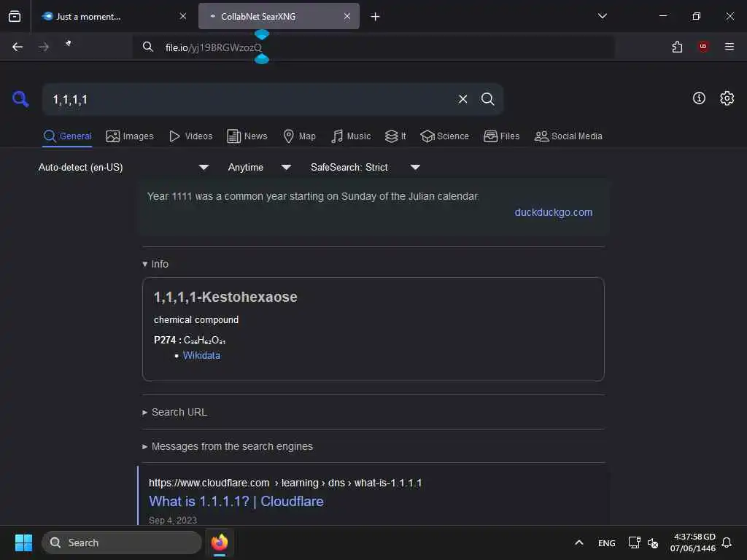
Task: Open the notifications bell icon
Action: click(x=727, y=542)
